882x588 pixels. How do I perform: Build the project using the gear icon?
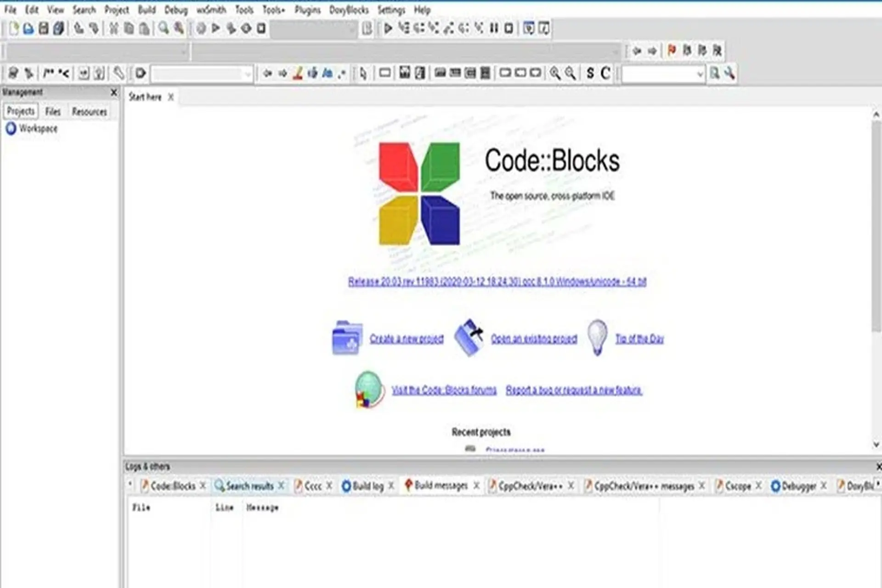(x=201, y=28)
